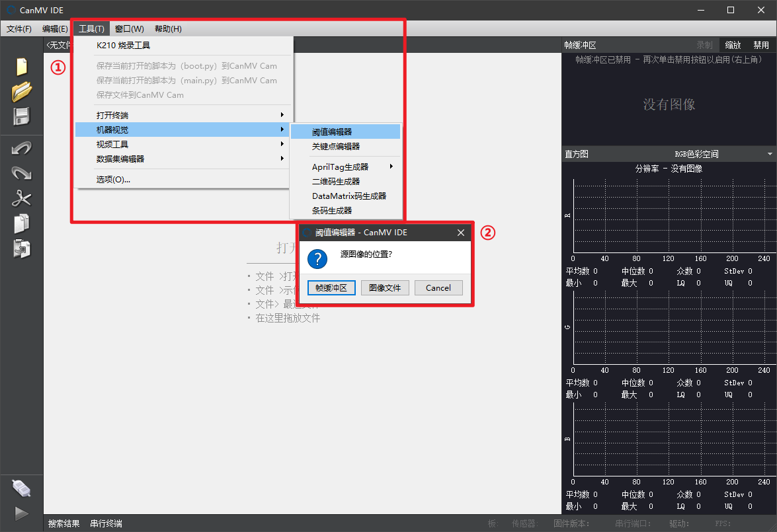
Task: Click the Undo arrow icon
Action: tap(21, 148)
